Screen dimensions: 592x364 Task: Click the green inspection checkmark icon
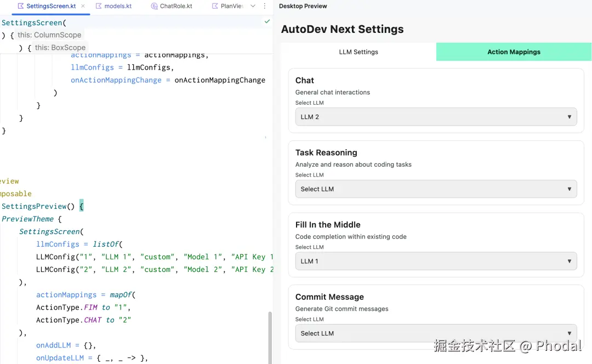(267, 21)
